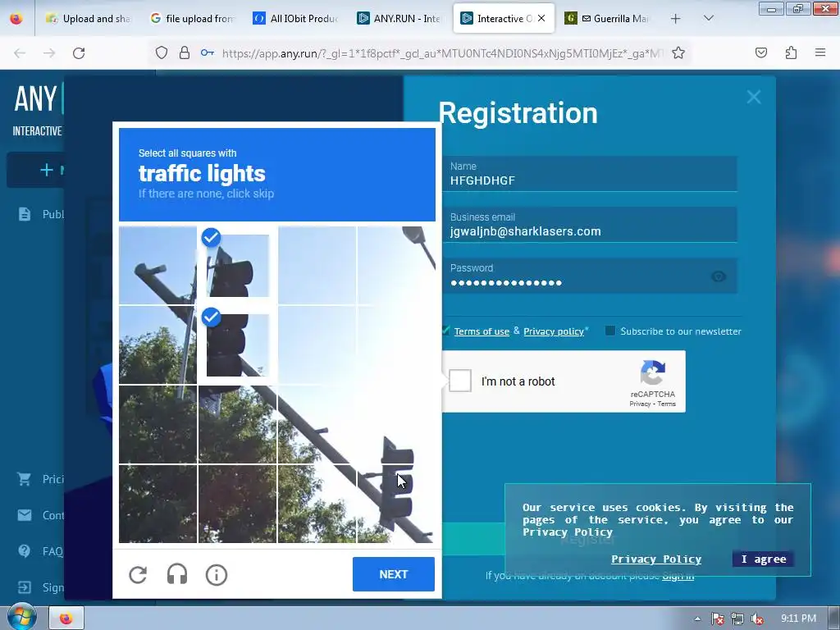Open saved logins key icon
The width and height of the screenshot is (840, 630).
[x=208, y=52]
